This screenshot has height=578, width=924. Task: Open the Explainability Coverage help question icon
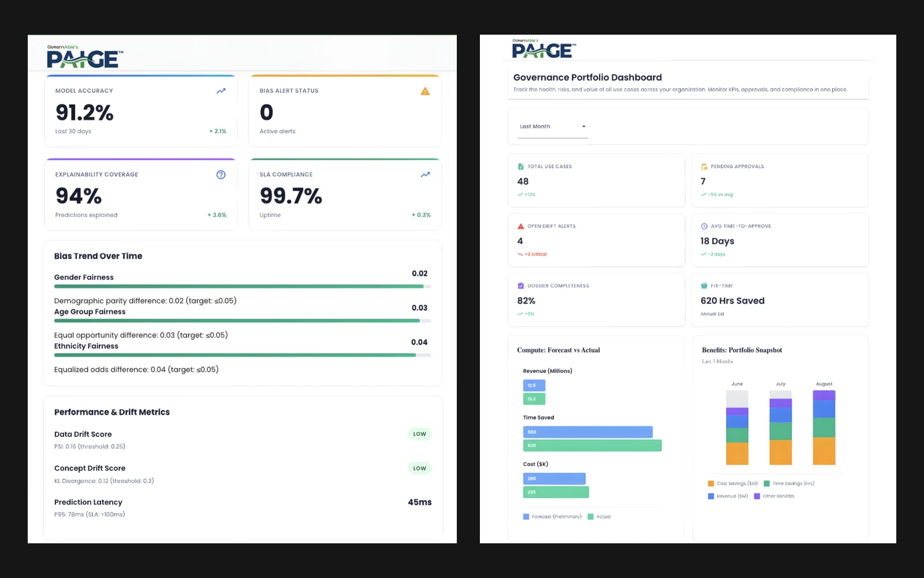(221, 175)
